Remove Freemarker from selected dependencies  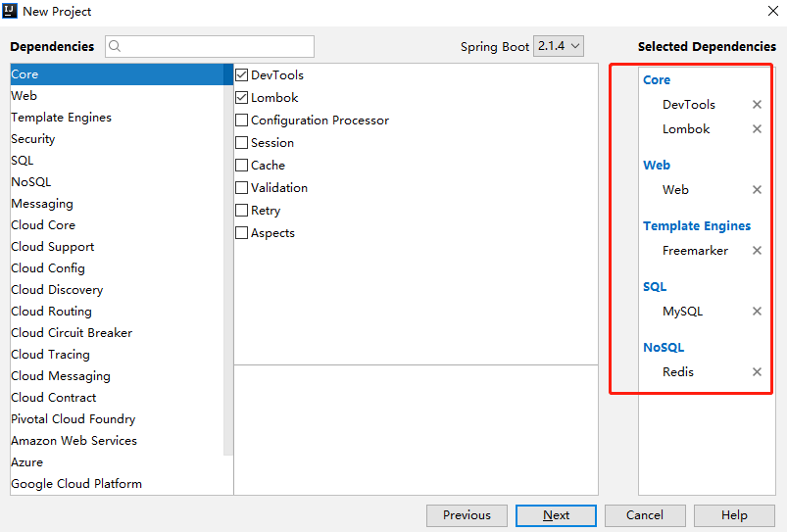point(757,251)
